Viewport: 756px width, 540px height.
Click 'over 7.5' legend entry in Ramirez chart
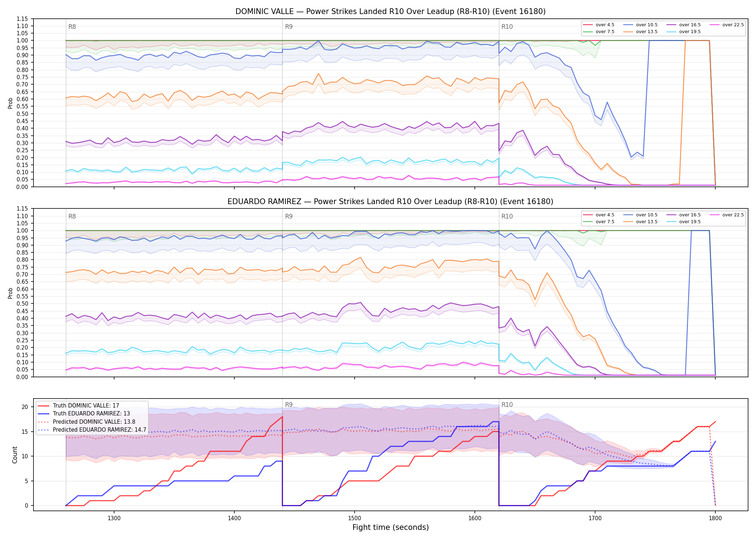click(599, 222)
